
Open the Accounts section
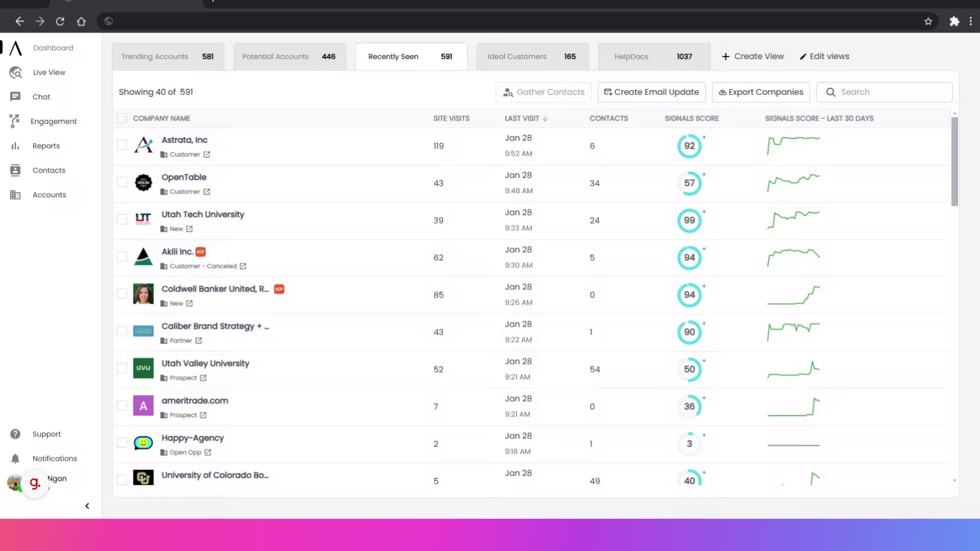pos(50,194)
